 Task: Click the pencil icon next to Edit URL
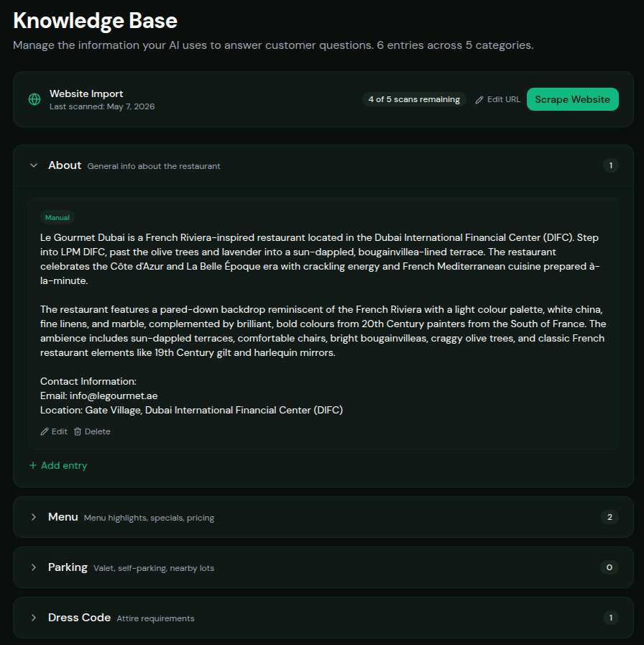[x=479, y=100]
